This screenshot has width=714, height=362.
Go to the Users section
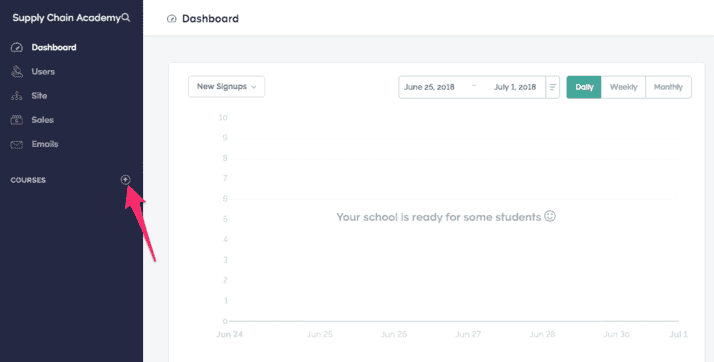coord(43,71)
